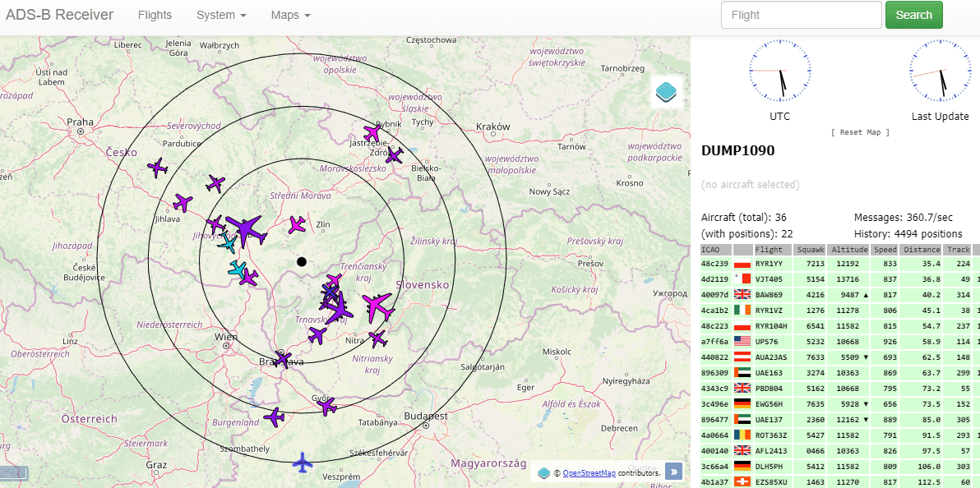Select the aircraft over Bratislava
The height and width of the screenshot is (488, 980).
click(x=282, y=358)
